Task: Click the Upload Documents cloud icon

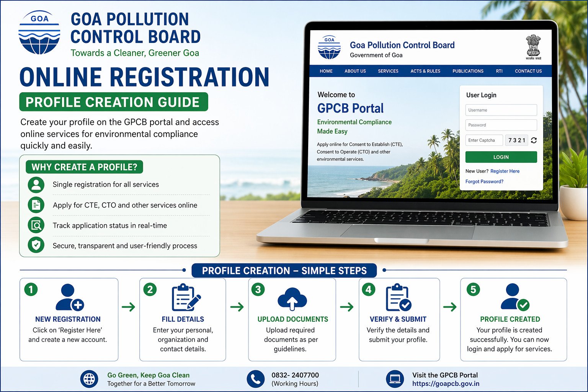Action: click(292, 299)
